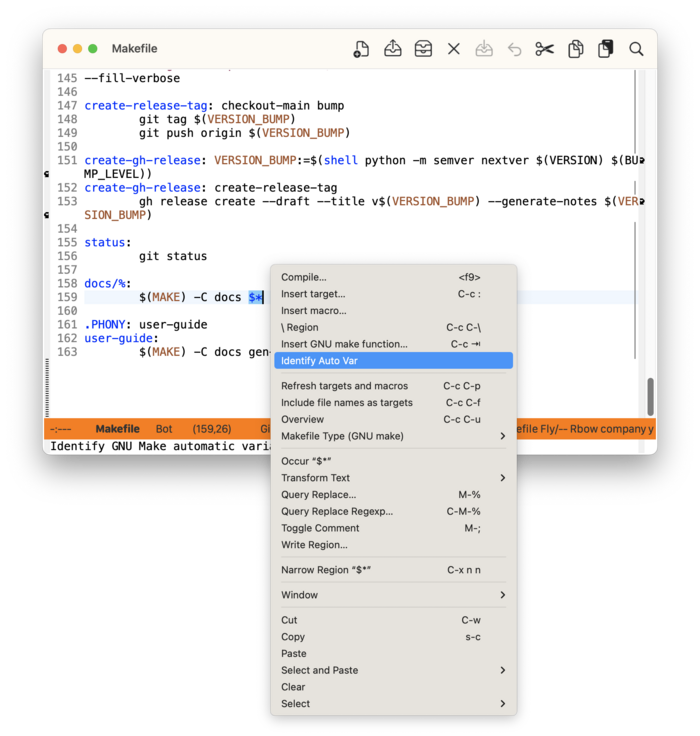Expand the Select and Paste submenu
Viewport: 700px width, 736px height.
393,670
